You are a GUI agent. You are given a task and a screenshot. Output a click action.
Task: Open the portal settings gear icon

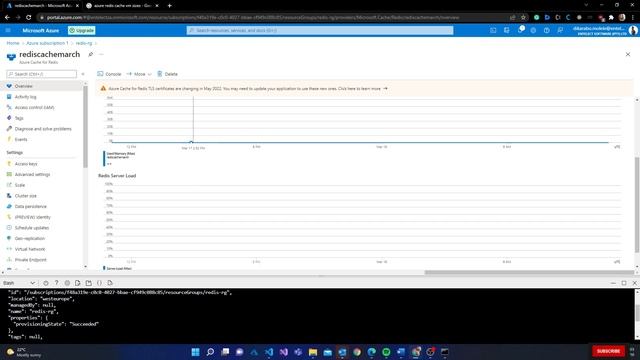click(533, 30)
